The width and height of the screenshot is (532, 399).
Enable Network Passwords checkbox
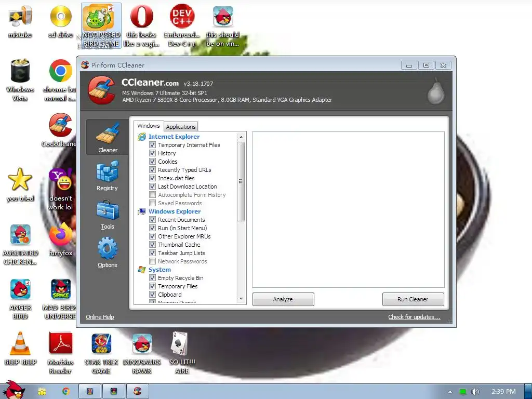[152, 261]
